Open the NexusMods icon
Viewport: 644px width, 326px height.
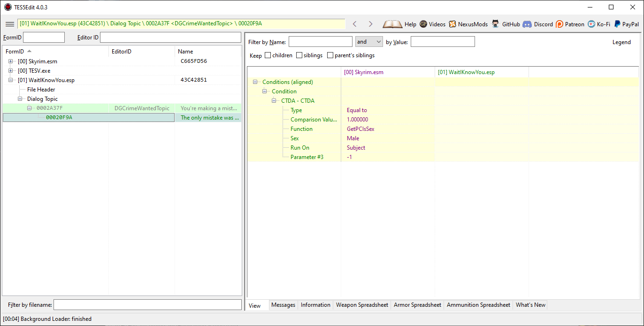(452, 24)
